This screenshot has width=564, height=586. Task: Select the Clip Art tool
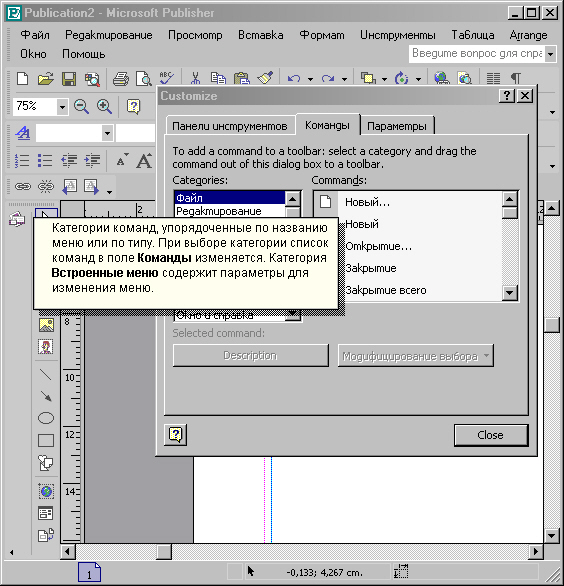tap(46, 347)
